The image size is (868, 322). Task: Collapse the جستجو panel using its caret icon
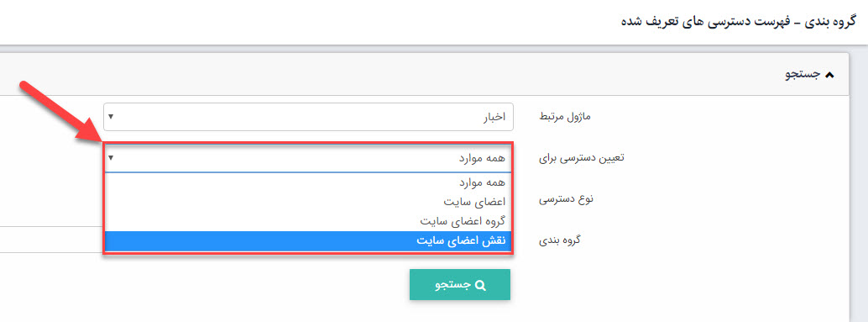829,76
